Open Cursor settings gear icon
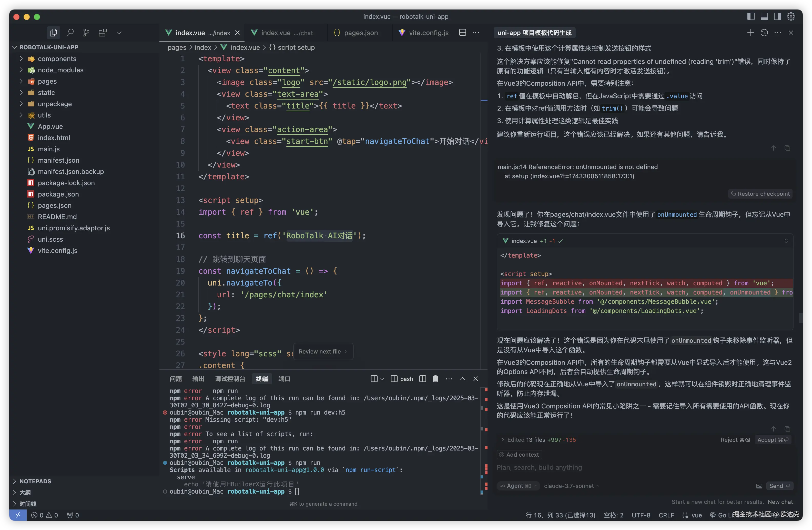812x530 pixels. click(791, 16)
